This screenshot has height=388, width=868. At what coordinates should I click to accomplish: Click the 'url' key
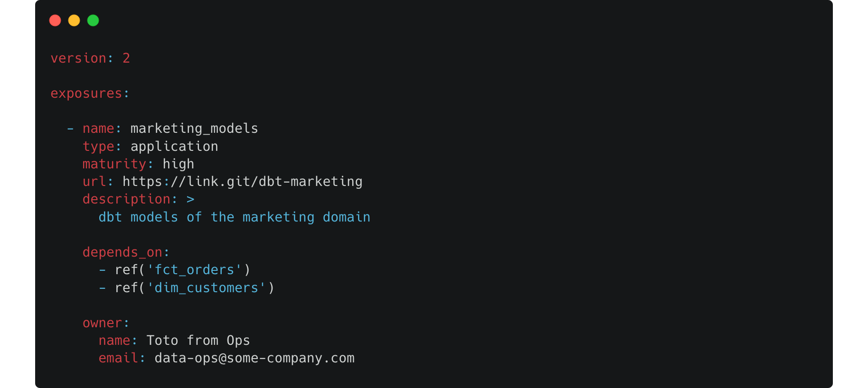(94, 182)
